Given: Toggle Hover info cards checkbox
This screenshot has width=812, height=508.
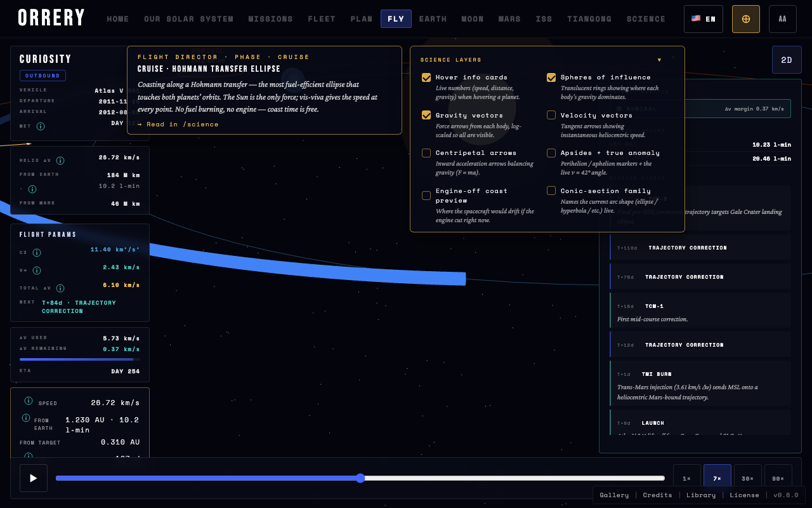Looking at the screenshot, I should point(426,77).
